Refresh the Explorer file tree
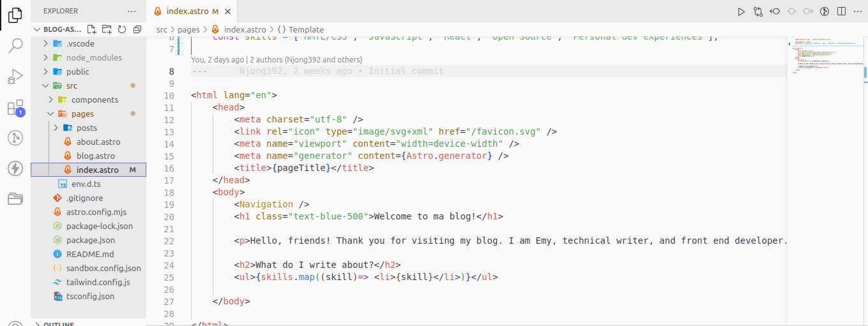868x326 pixels. tap(122, 29)
